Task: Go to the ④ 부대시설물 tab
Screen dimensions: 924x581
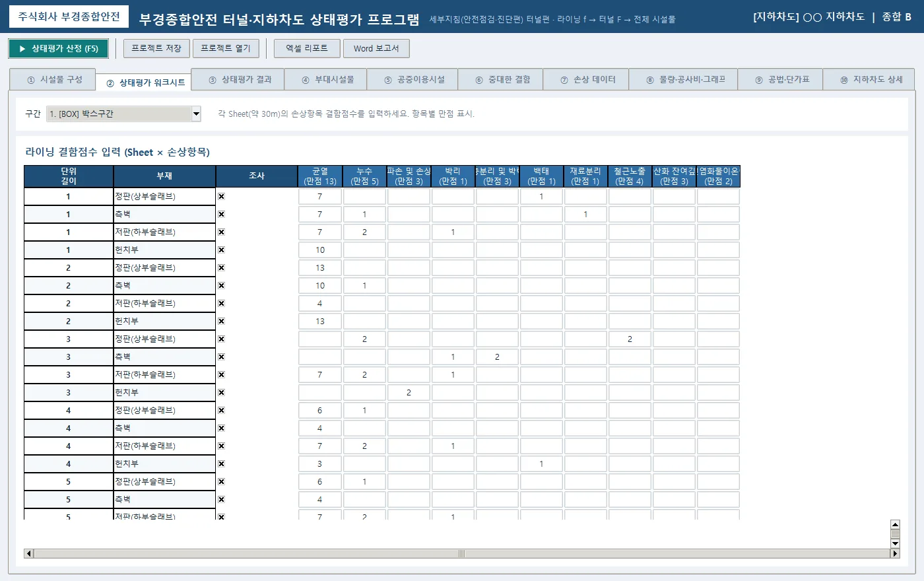Action: [327, 79]
